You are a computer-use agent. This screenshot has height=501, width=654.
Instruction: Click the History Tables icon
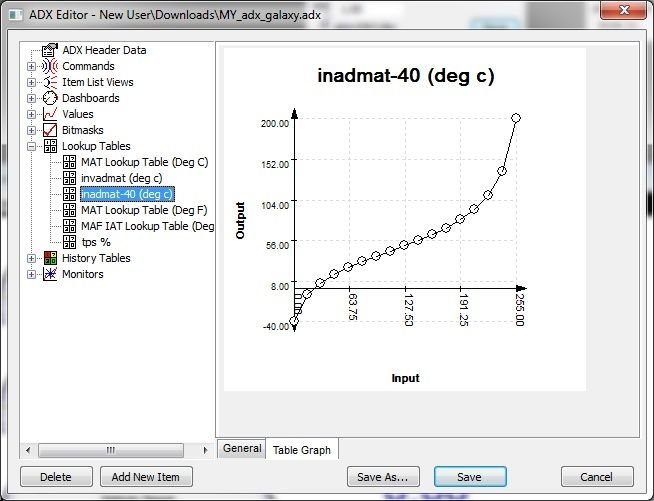coord(50,258)
